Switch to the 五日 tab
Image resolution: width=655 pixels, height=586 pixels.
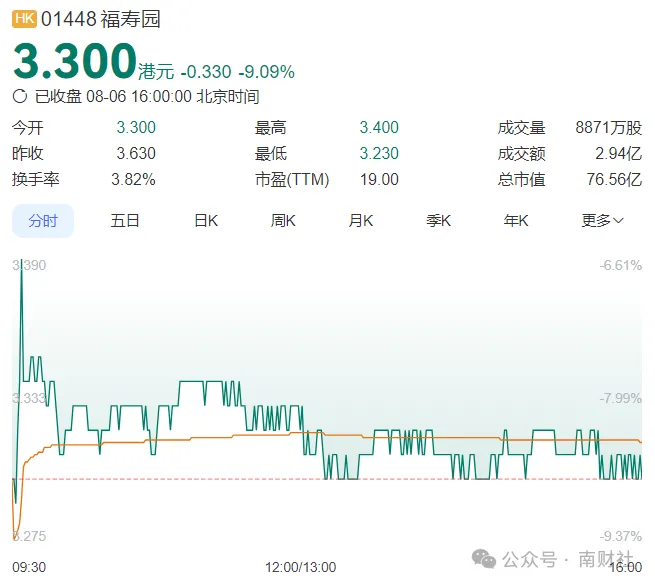[125, 221]
